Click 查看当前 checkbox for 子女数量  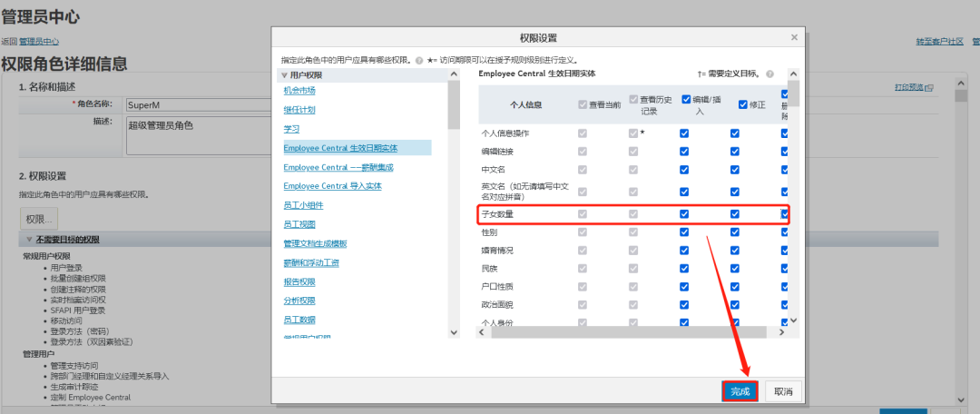coord(583,214)
